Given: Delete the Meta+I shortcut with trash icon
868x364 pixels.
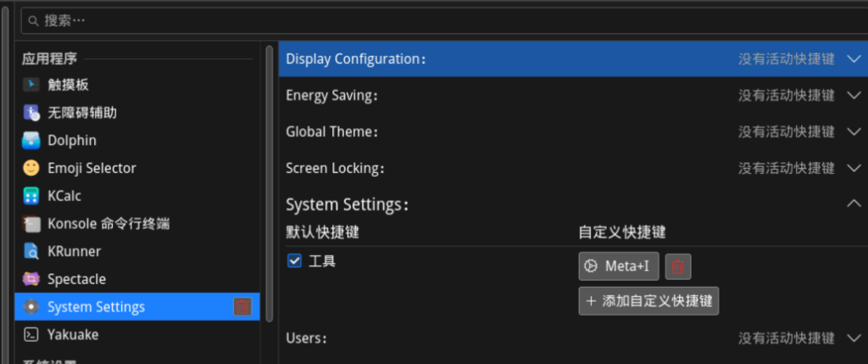Looking at the screenshot, I should (x=677, y=266).
